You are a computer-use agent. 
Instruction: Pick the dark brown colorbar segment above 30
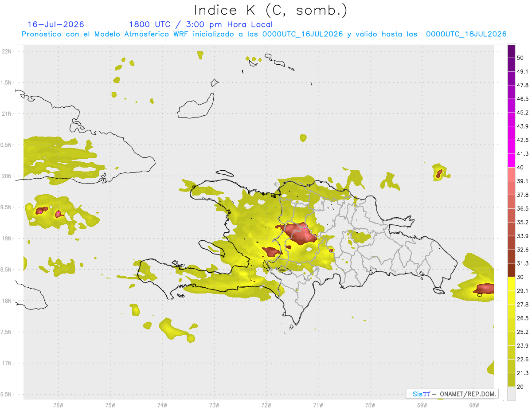pos(511,270)
